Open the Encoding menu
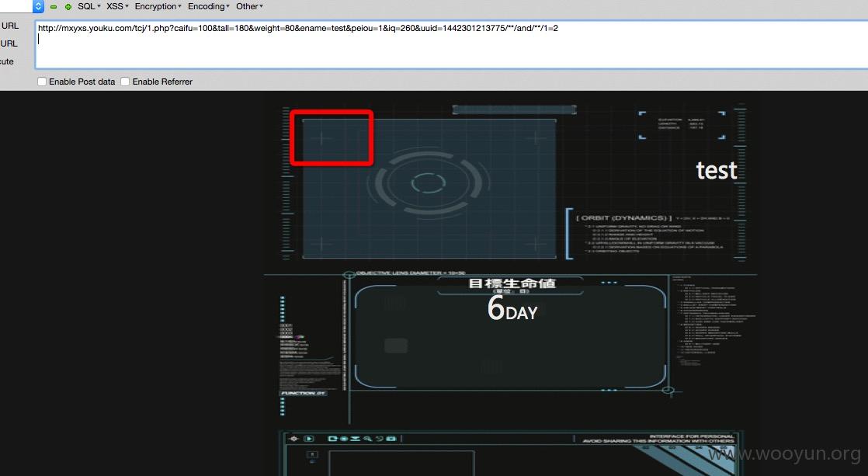Image resolution: width=868 pixels, height=476 pixels. click(x=209, y=7)
